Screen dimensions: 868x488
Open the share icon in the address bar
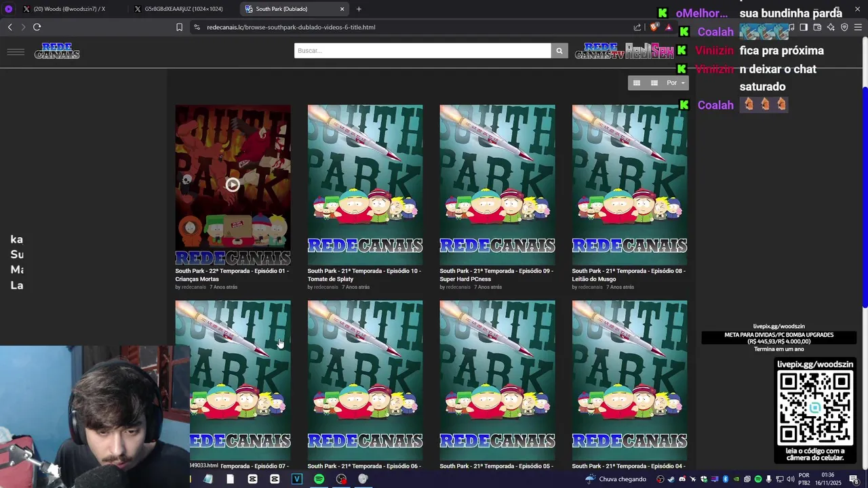[x=637, y=27]
